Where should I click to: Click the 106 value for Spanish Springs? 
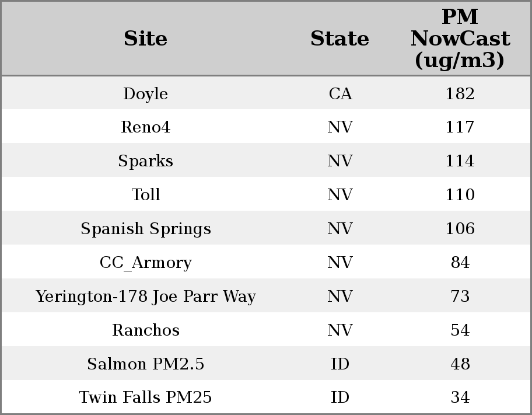pyautogui.click(x=460, y=229)
